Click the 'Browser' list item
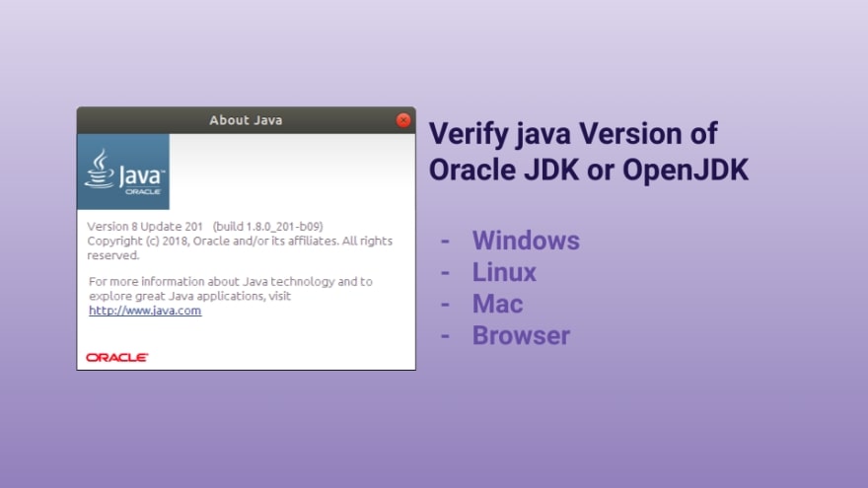Viewport: 868px width, 488px height. tap(521, 336)
